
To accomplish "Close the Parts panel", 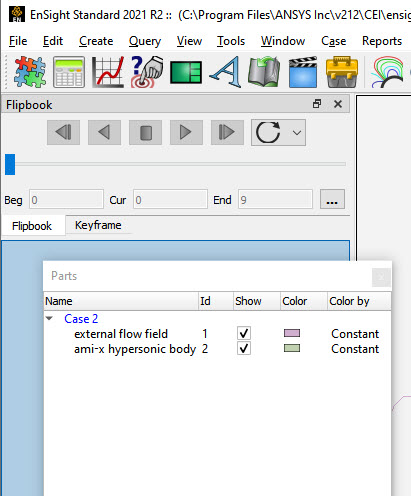I will 381,277.
